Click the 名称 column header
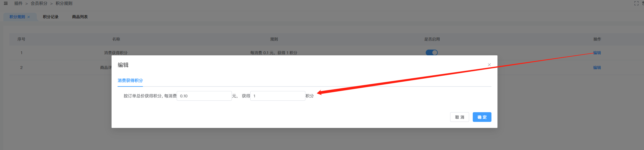Image resolution: width=644 pixels, height=150 pixels. pos(116,39)
